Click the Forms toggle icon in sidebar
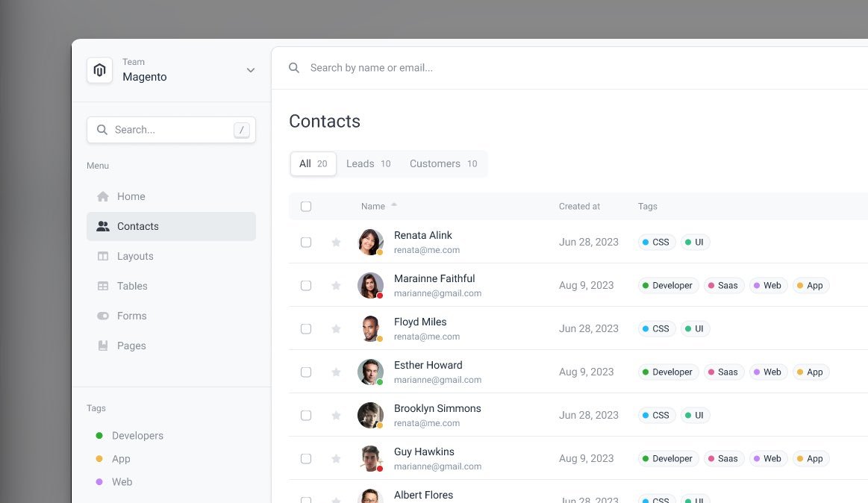868x503 pixels. 103,316
